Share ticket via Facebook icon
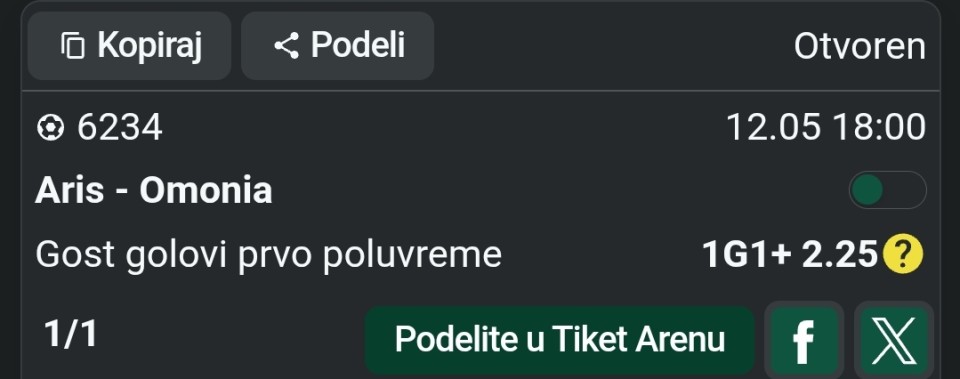The width and height of the screenshot is (960, 379). coord(804,340)
